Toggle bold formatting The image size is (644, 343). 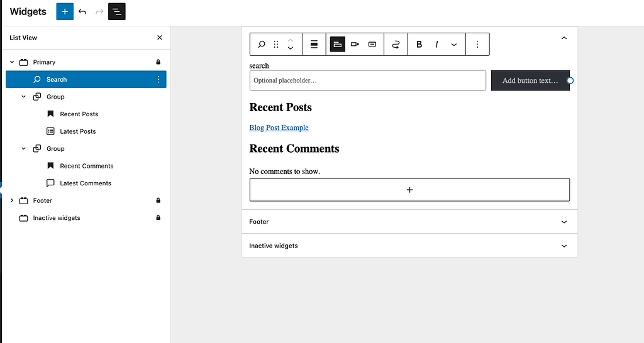(419, 45)
